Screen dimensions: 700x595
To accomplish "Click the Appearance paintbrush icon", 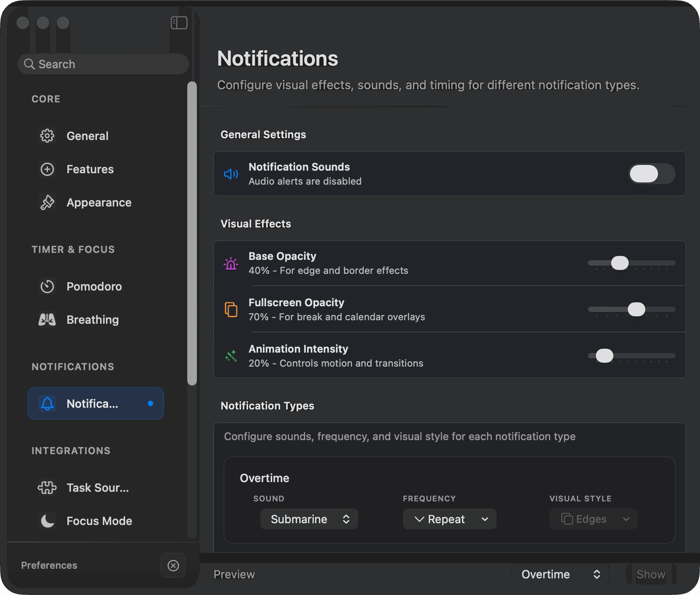I will pyautogui.click(x=47, y=202).
